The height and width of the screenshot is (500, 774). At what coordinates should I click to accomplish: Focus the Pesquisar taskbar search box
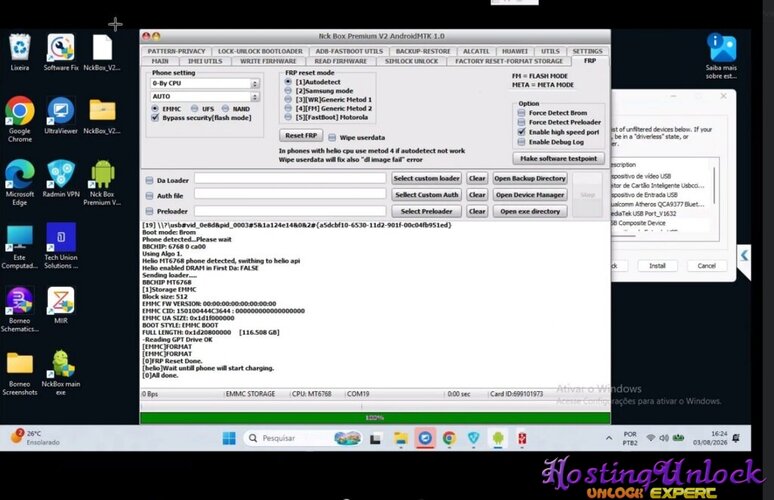[302, 438]
